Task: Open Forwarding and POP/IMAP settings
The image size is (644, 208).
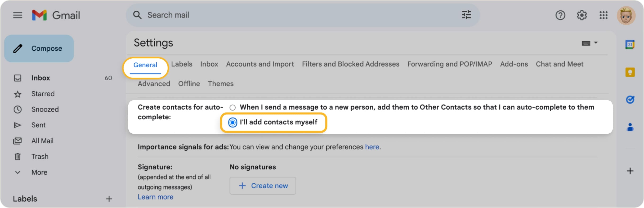Action: pos(450,64)
